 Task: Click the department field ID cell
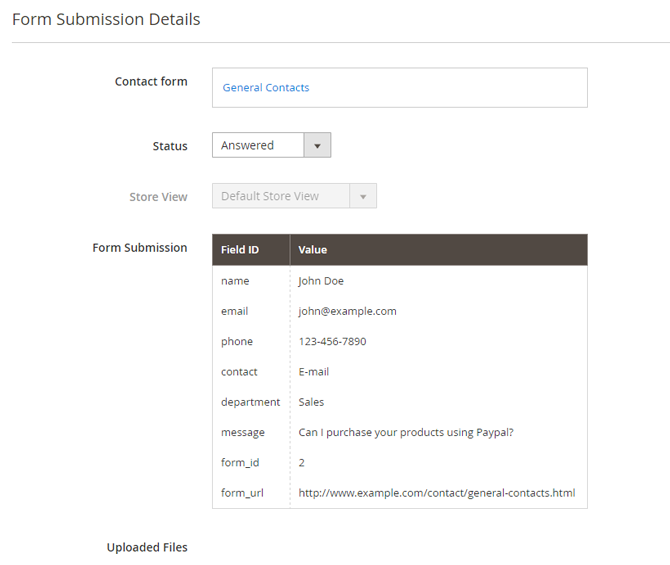(250, 402)
